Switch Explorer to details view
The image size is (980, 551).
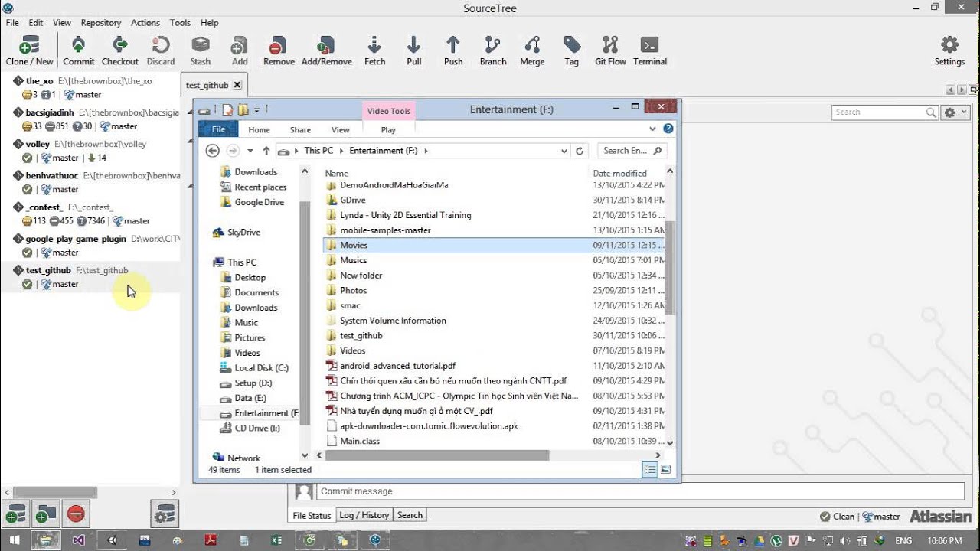tap(650, 470)
